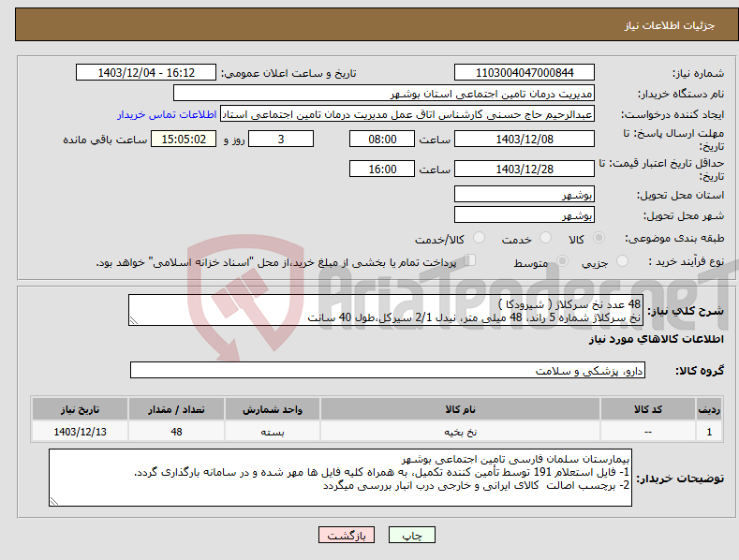The width and height of the screenshot is (739, 560).
Task: Select the کالا radio button
Action: [599, 238]
